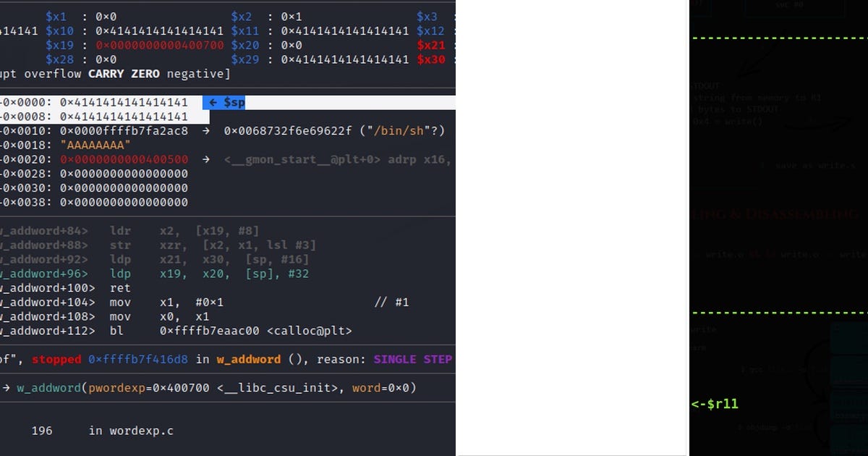
Task: Click the dereference arrow on stack line 0x0020
Action: click(205, 159)
